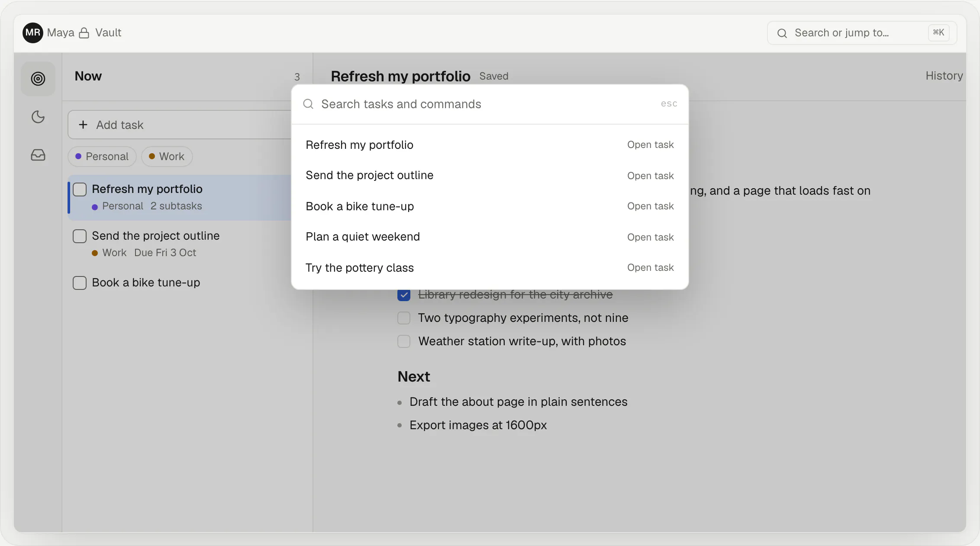This screenshot has width=980, height=546.
Task: Select Plan a quiet weekend result
Action: click(490, 237)
